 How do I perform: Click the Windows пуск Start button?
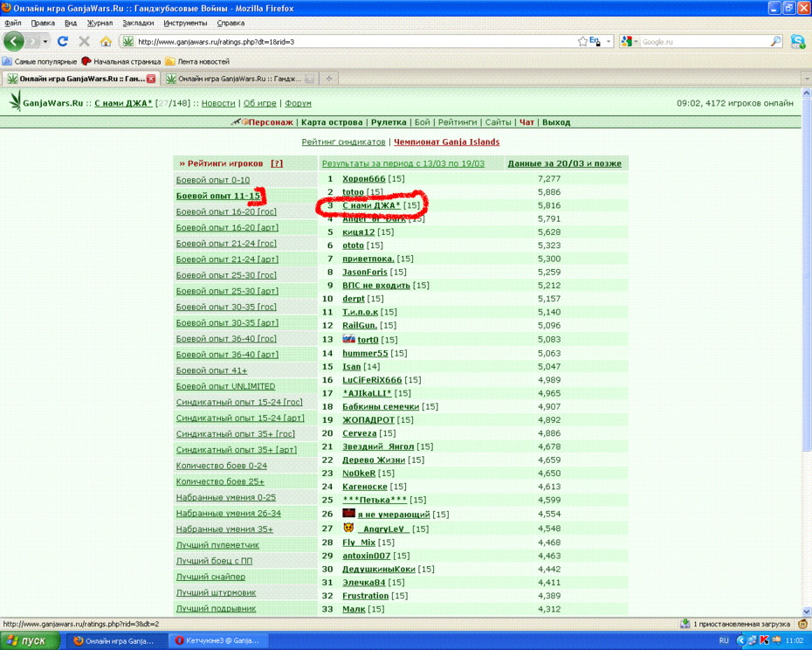[30, 640]
